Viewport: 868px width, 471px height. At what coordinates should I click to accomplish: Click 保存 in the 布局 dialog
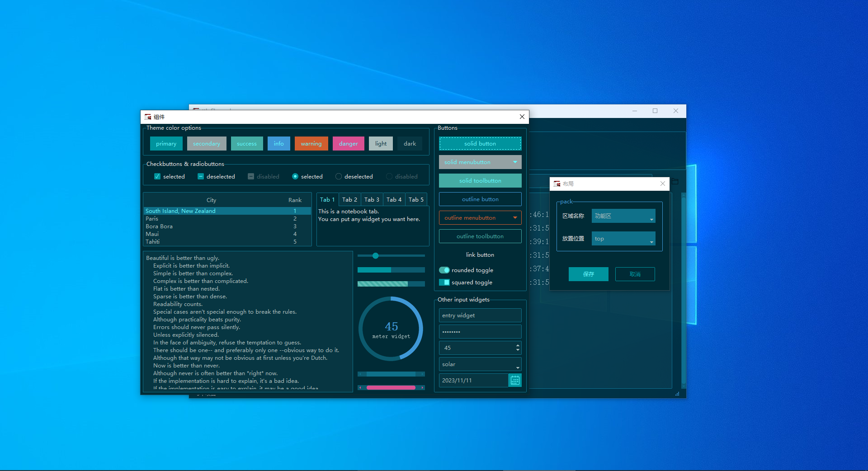pos(589,274)
